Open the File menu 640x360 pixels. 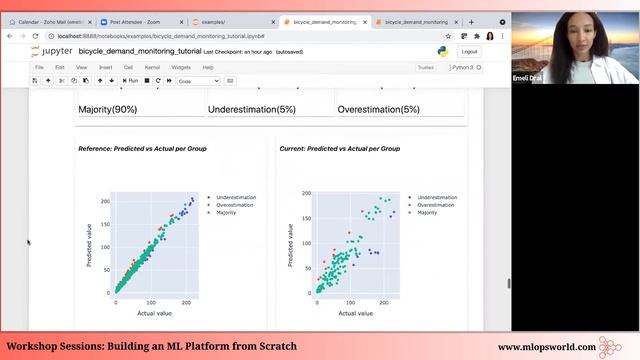pyautogui.click(x=39, y=67)
